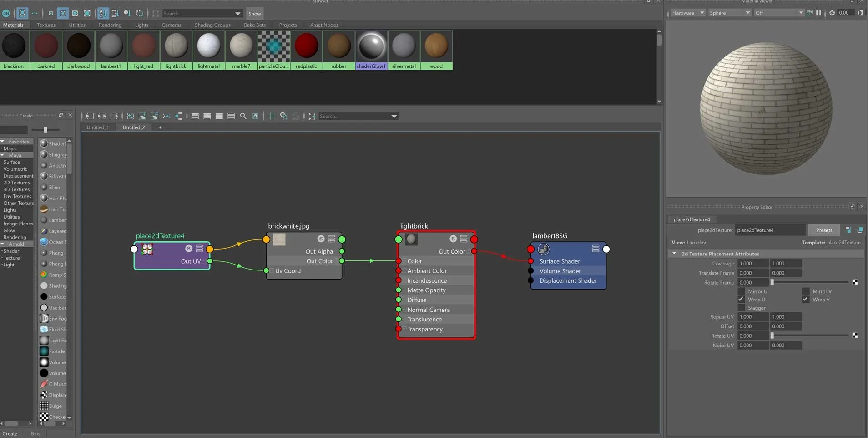
Task: Click sort by name A-Z icon in browser
Action: (x=103, y=13)
